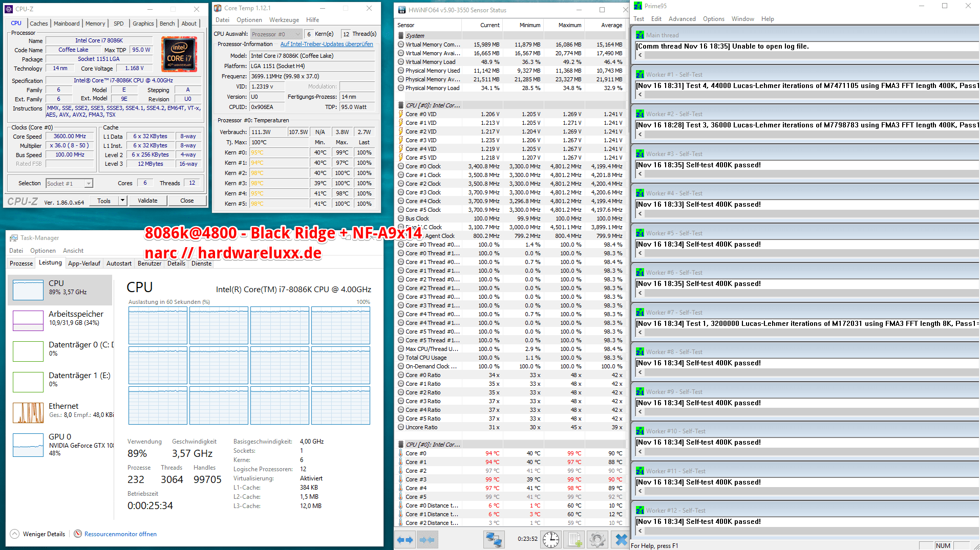The height and width of the screenshot is (550, 980).
Task: Open HWiNFO remote network computers icon
Action: tap(494, 540)
